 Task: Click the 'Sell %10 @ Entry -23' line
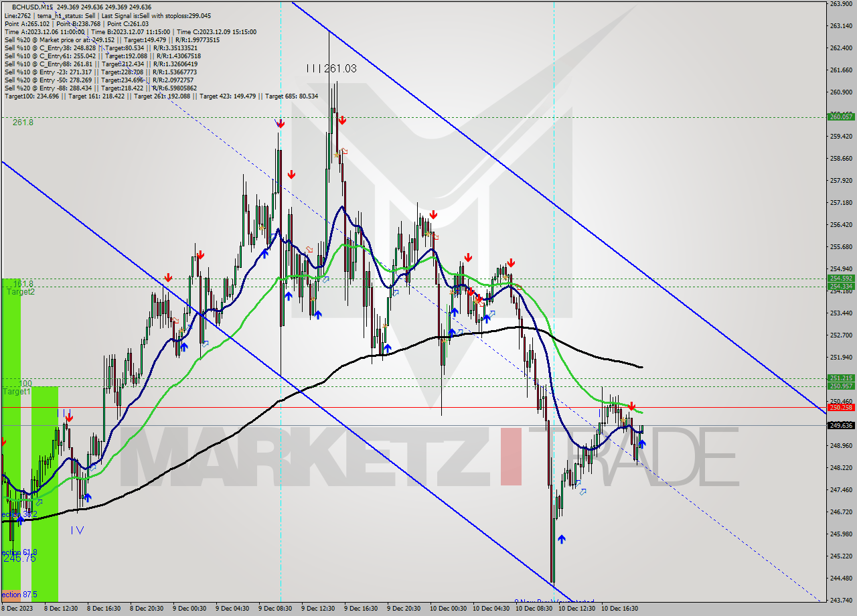click(100, 72)
